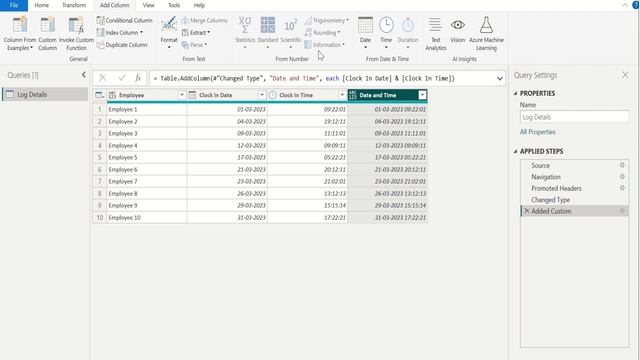Open settings gear for Promoted Headers step

click(622, 188)
